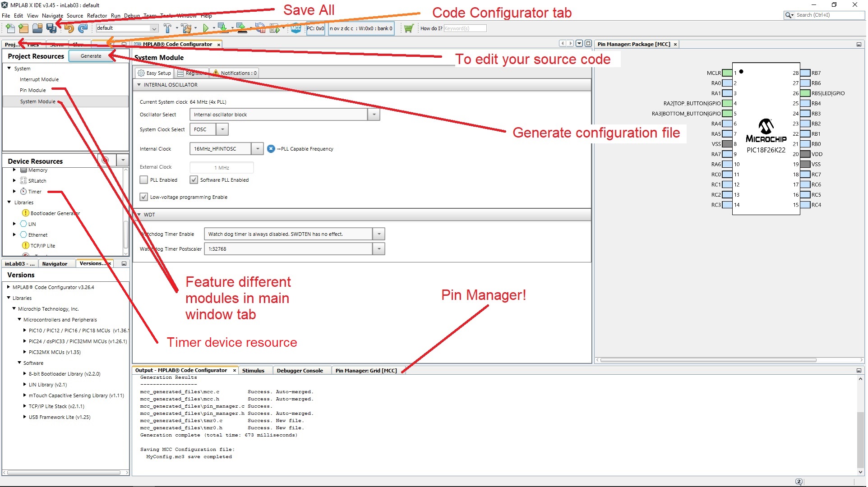Click the Save All disks icon
Image resolution: width=868 pixels, height=487 pixels.
click(x=51, y=28)
